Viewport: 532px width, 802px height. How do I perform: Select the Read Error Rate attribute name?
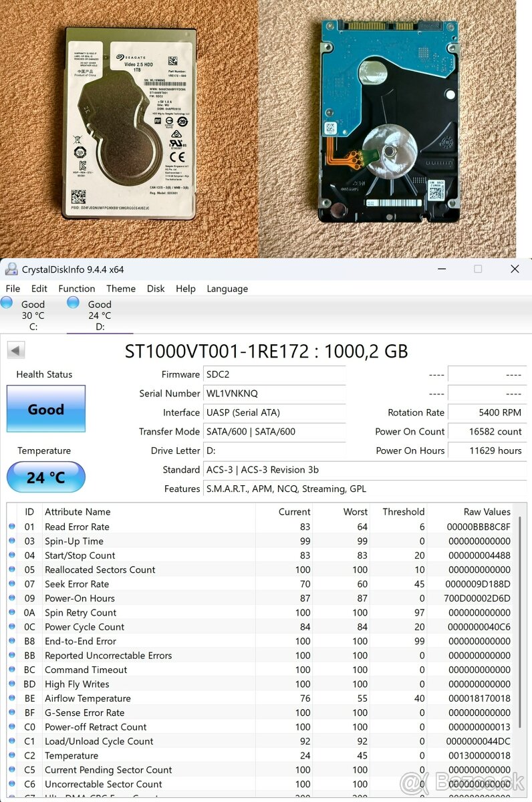coord(77,527)
